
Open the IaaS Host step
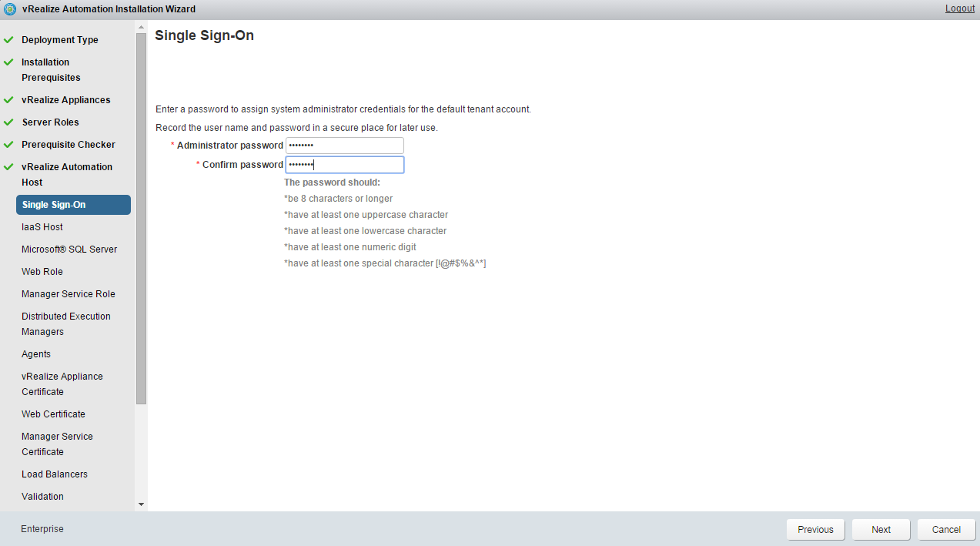(x=42, y=227)
